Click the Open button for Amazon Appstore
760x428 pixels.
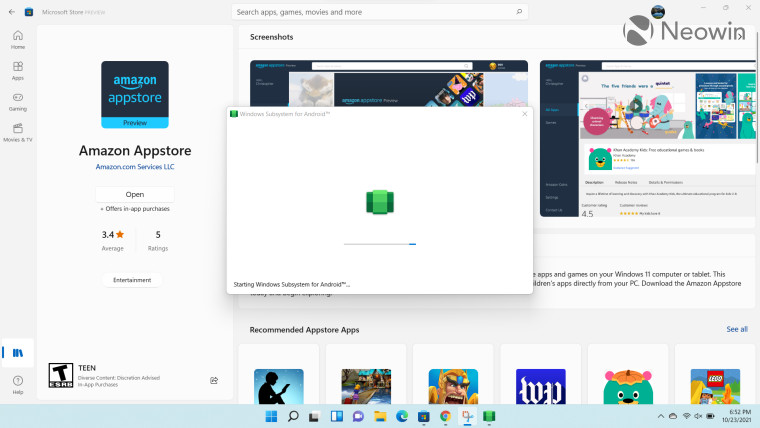(x=135, y=194)
